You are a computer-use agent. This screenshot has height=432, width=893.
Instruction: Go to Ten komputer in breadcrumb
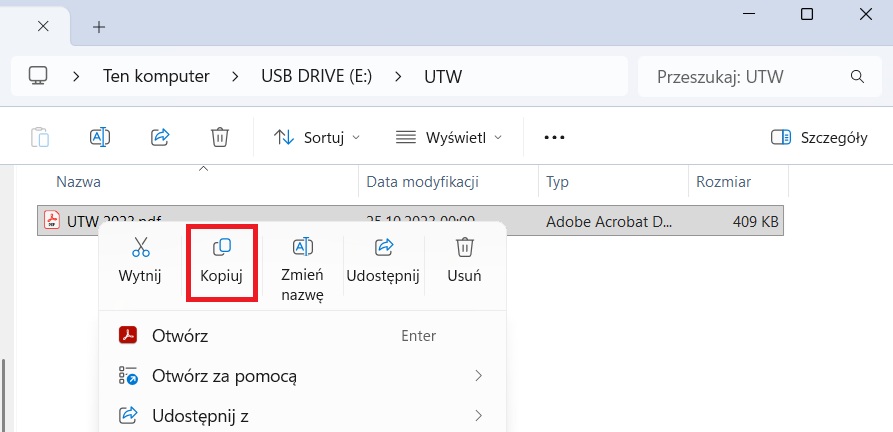156,76
